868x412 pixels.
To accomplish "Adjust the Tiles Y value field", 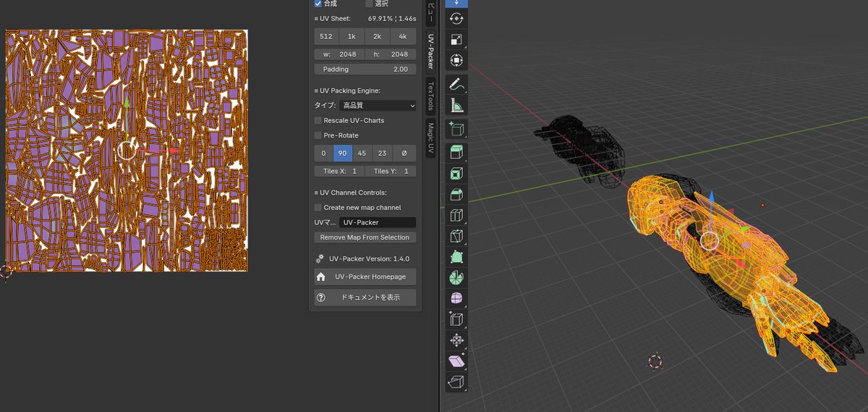I will click(391, 172).
